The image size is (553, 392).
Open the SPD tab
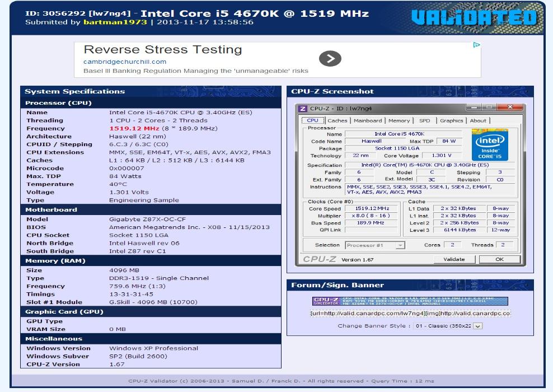tap(425, 120)
